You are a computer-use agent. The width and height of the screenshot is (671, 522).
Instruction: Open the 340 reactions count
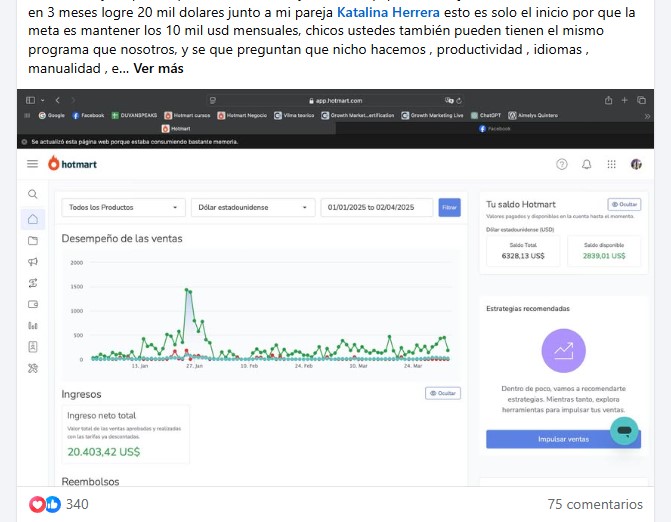point(77,504)
